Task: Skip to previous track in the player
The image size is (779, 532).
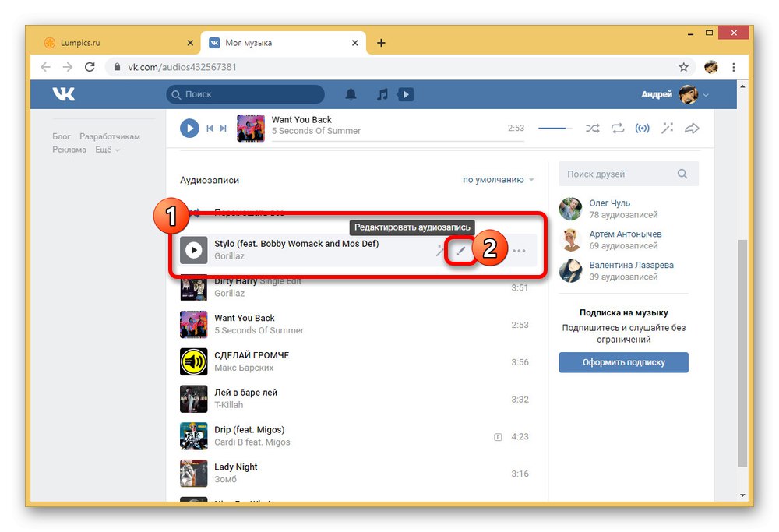Action: coord(210,129)
